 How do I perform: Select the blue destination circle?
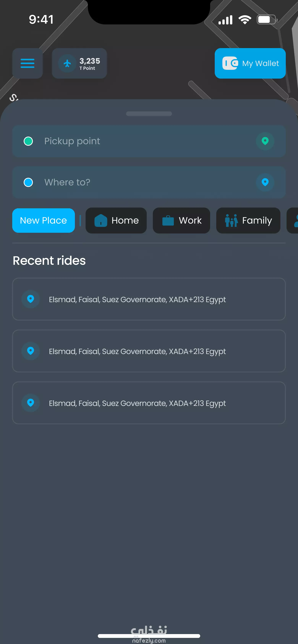pyautogui.click(x=28, y=182)
